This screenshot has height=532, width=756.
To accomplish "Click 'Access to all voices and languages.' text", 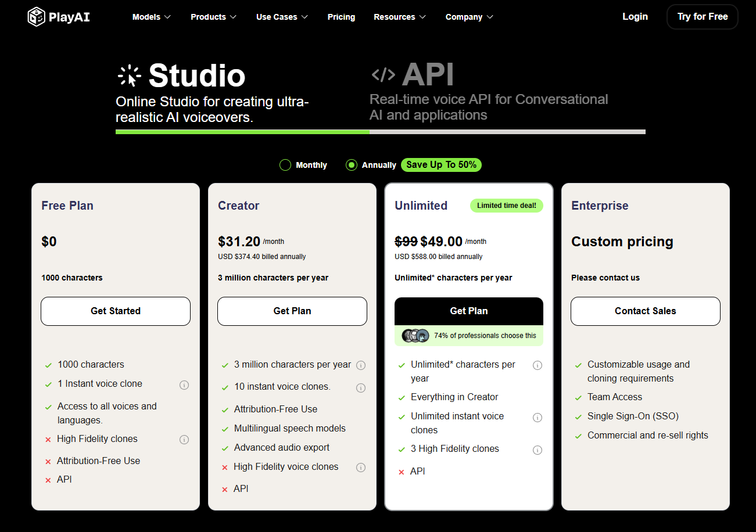I will click(x=107, y=414).
